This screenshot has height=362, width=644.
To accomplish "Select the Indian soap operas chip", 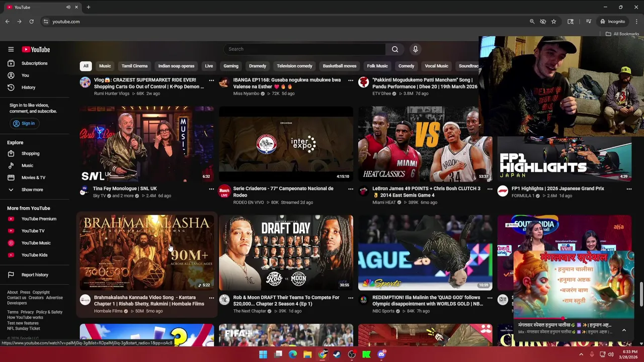I will (x=176, y=66).
